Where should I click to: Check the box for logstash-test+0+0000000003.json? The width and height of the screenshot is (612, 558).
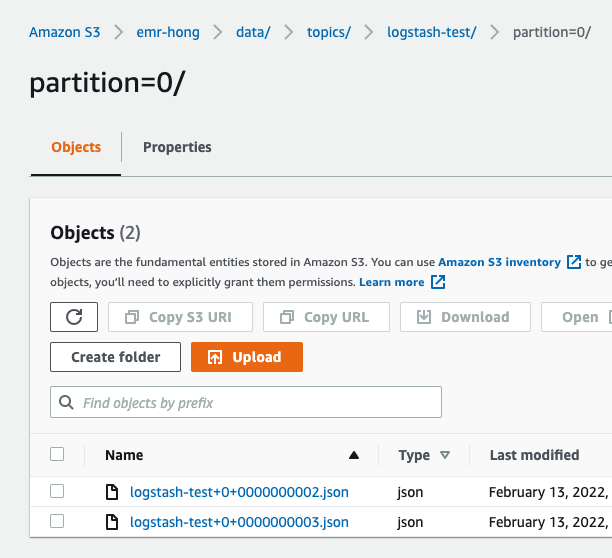pyautogui.click(x=57, y=521)
